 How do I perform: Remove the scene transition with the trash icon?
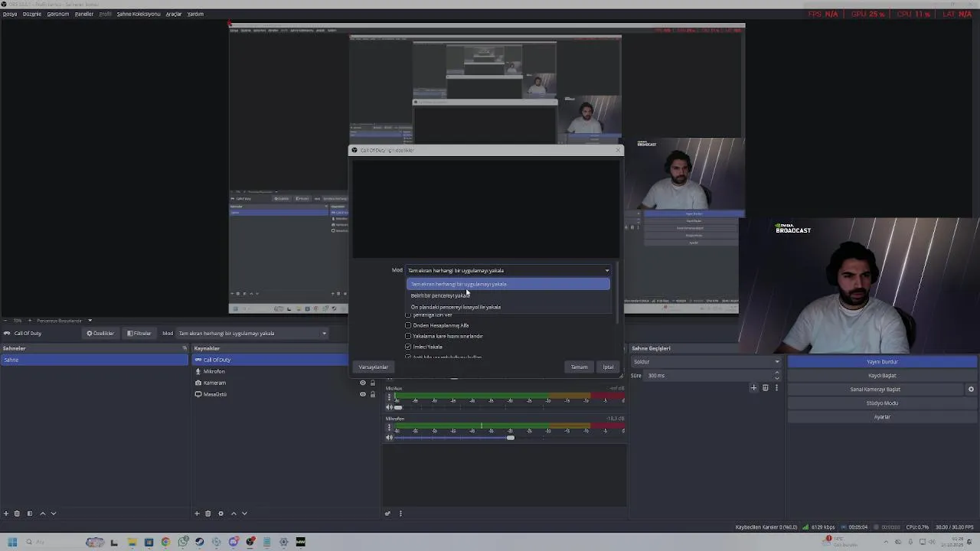[765, 388]
